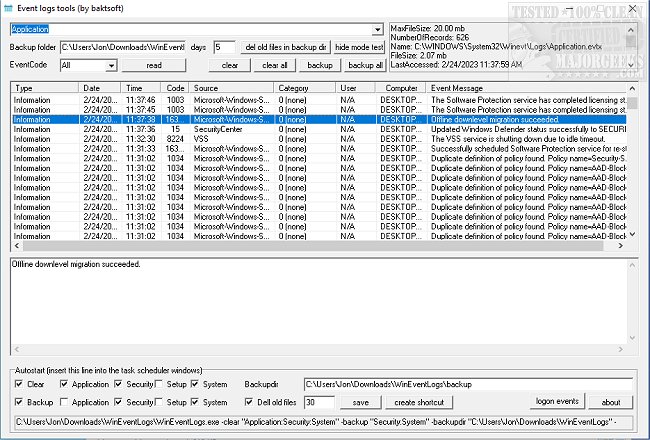Click the event list scroll left arrow
This screenshot has height=440, width=650.
pyautogui.click(x=17, y=246)
